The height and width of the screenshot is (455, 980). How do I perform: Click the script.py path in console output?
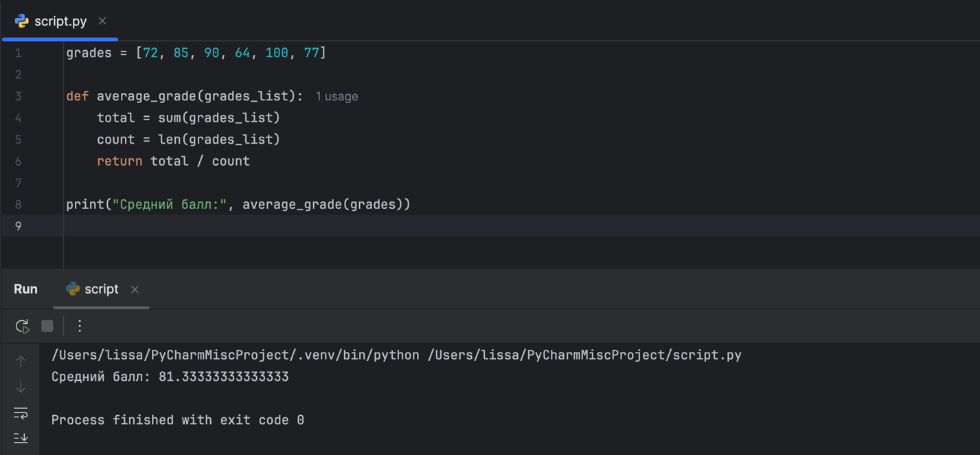coord(584,355)
